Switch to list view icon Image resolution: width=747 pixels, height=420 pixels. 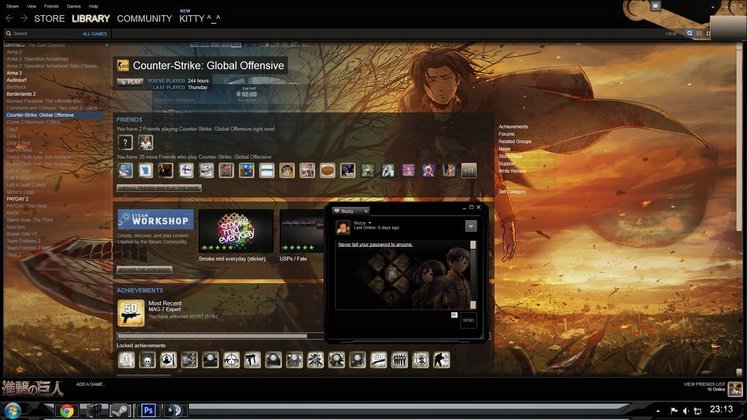coord(699,33)
